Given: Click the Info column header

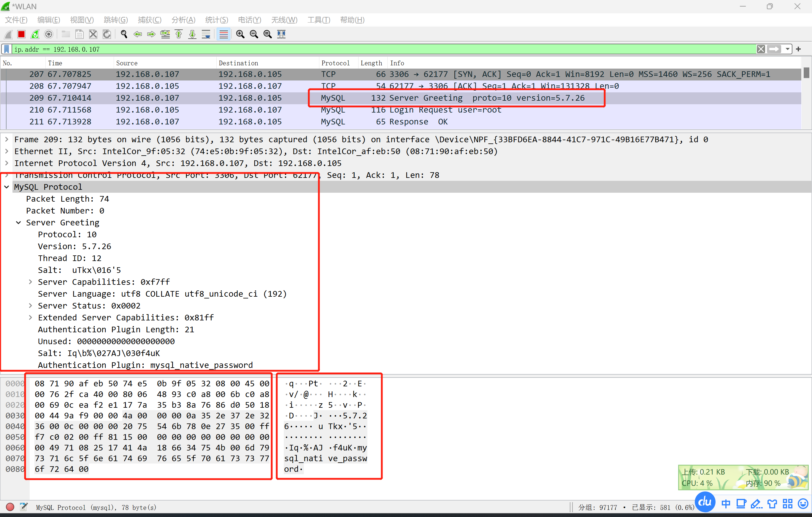Looking at the screenshot, I should [594, 63].
